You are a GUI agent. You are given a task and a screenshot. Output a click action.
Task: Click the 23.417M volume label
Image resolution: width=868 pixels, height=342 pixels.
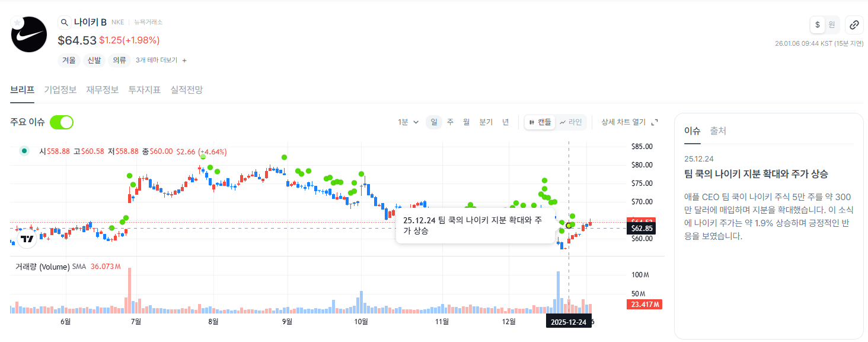(644, 305)
